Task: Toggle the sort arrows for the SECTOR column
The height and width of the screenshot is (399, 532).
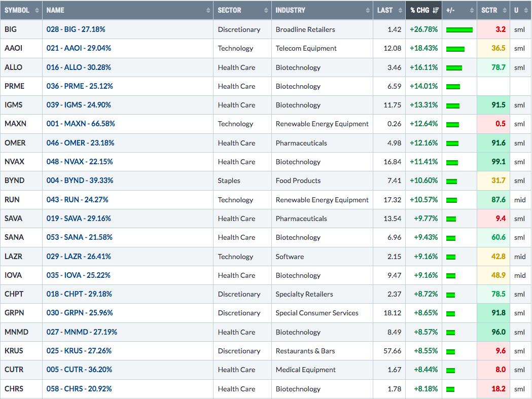Action: tap(266, 10)
